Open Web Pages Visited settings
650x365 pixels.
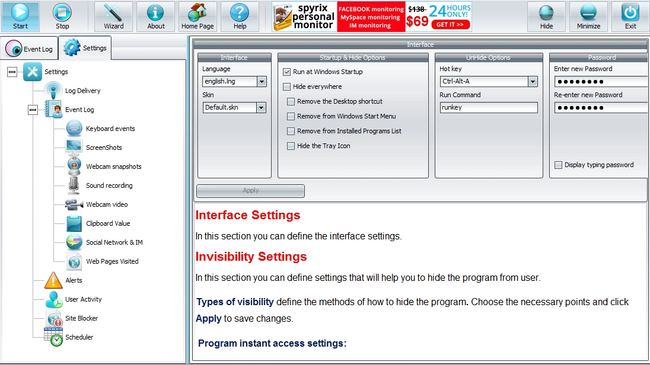pos(112,262)
